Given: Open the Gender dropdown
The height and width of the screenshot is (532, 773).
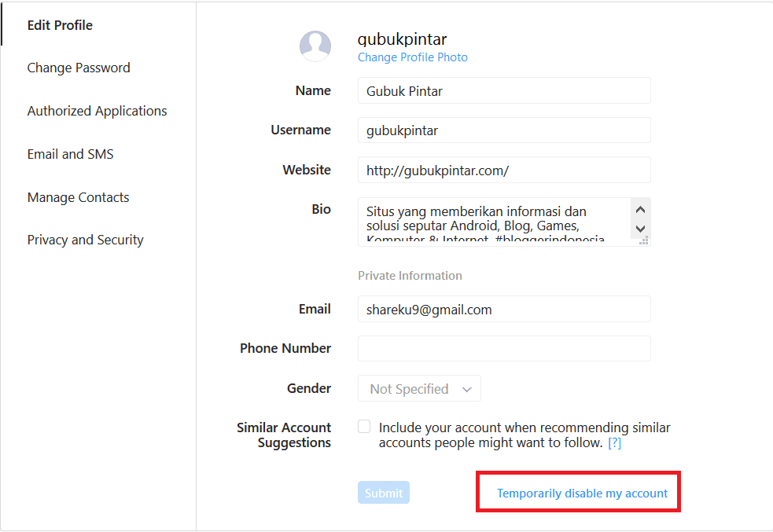Looking at the screenshot, I should click(x=419, y=389).
